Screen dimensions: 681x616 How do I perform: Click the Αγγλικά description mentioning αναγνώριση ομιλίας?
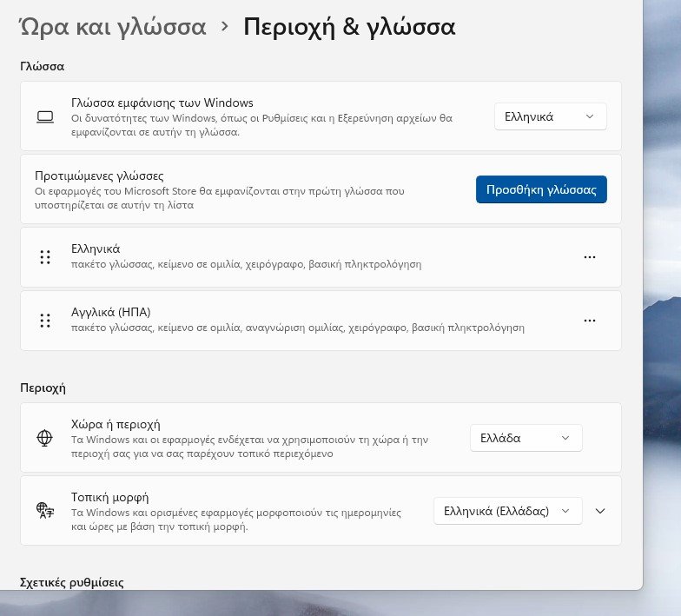[x=298, y=328]
